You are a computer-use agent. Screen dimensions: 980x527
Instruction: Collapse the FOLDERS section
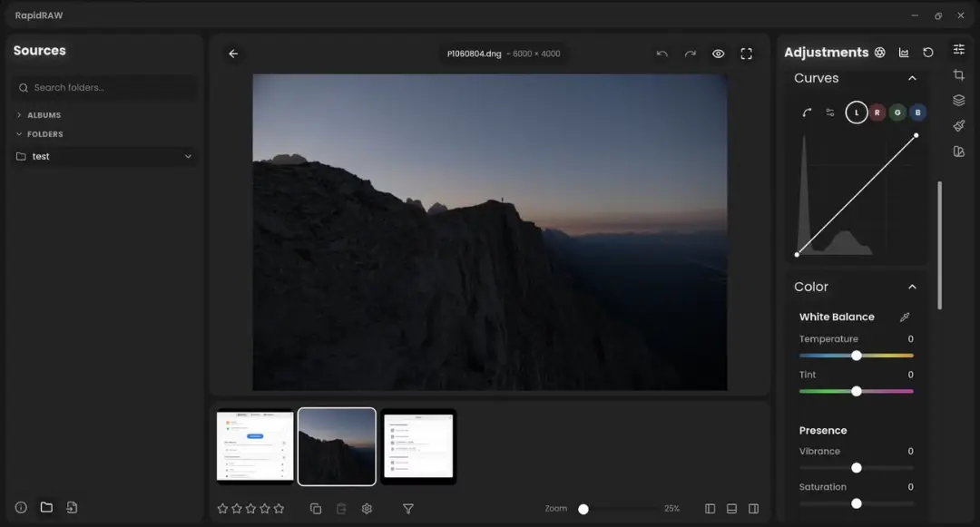point(39,134)
